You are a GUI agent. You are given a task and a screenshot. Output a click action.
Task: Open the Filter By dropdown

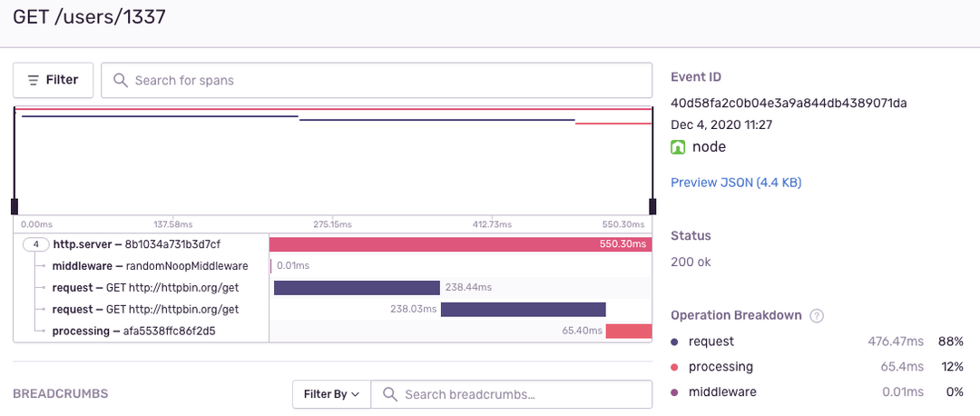331,394
